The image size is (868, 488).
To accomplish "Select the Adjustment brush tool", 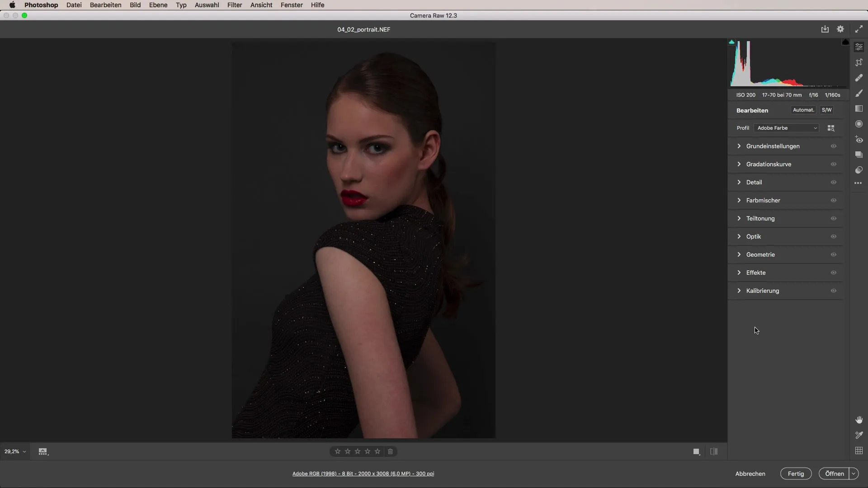I will pos(859,93).
